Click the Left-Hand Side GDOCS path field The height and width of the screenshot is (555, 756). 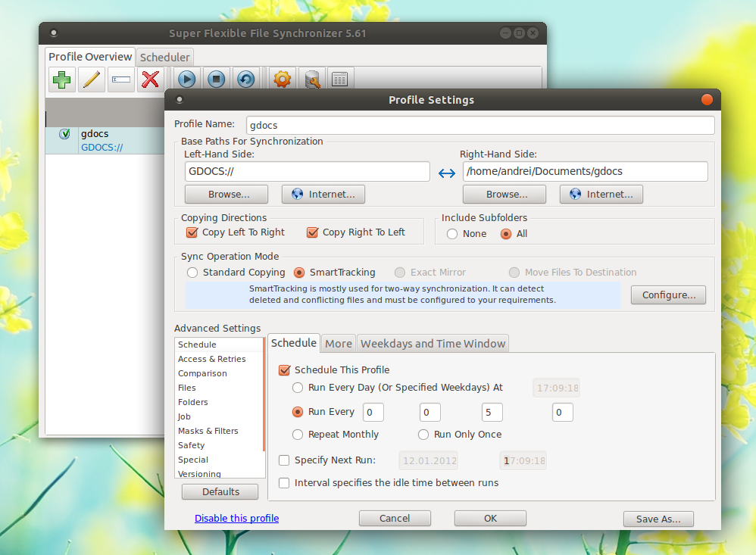307,172
